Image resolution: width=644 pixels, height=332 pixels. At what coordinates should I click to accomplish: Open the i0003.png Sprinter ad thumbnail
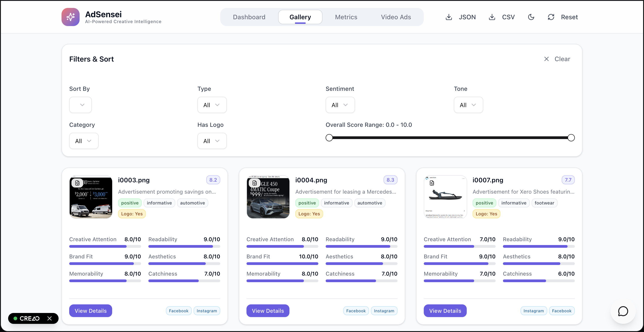tap(91, 197)
